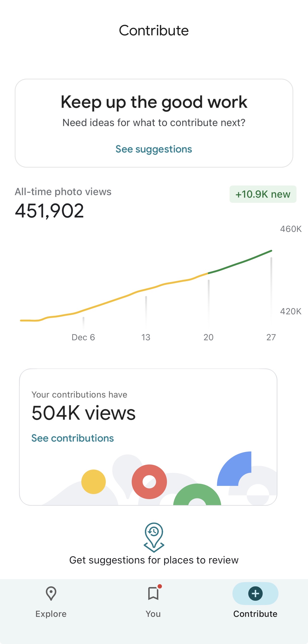Switch to the Explore tab label
The image size is (308, 644).
coord(51,614)
